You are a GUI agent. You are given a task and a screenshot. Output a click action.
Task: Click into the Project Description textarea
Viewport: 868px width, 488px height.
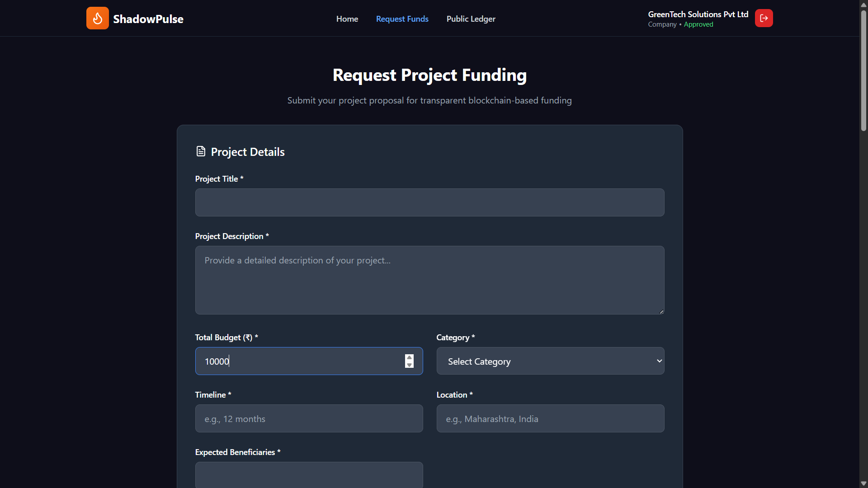(429, 280)
